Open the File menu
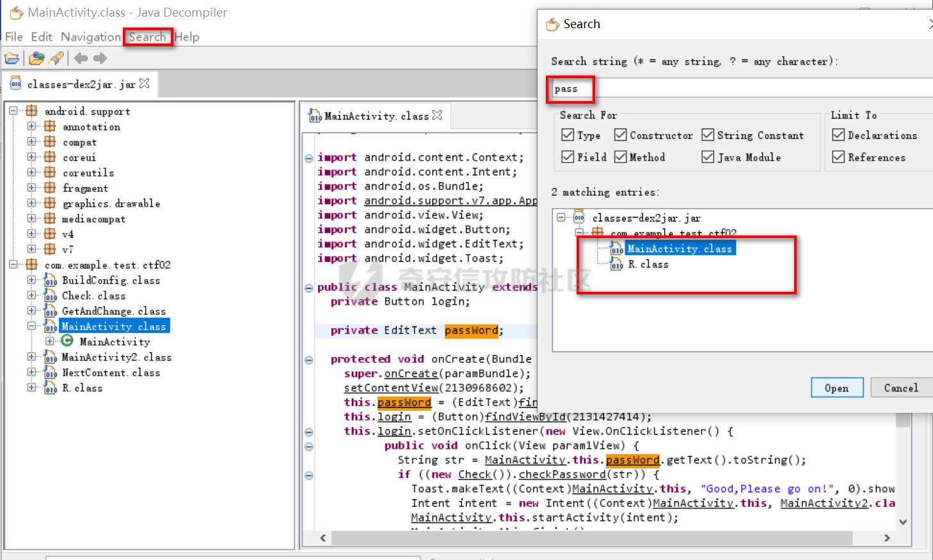933x560 pixels. (14, 37)
